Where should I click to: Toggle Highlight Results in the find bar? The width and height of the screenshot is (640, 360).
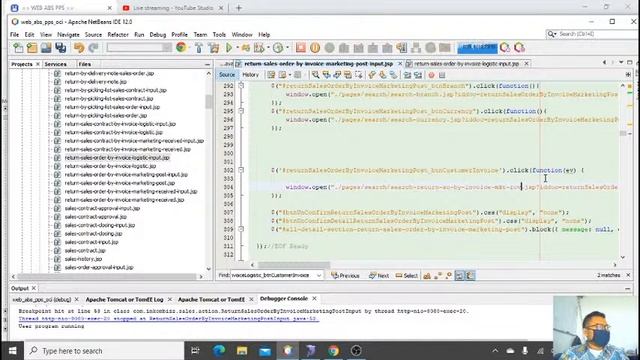pyautogui.click(x=460, y=276)
